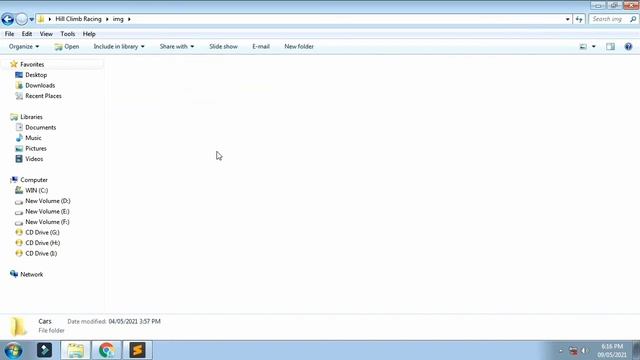
Task: Start the Slide show
Action: (x=223, y=47)
